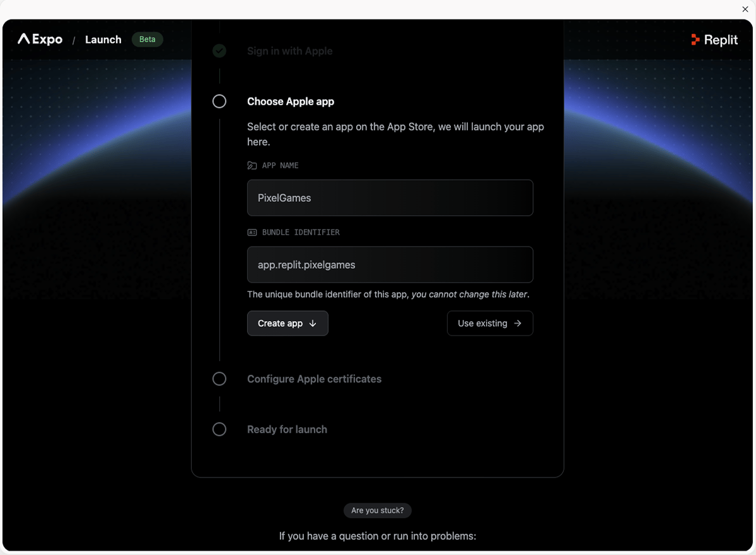
Task: Click the Bundle Identifier input field
Action: [390, 265]
